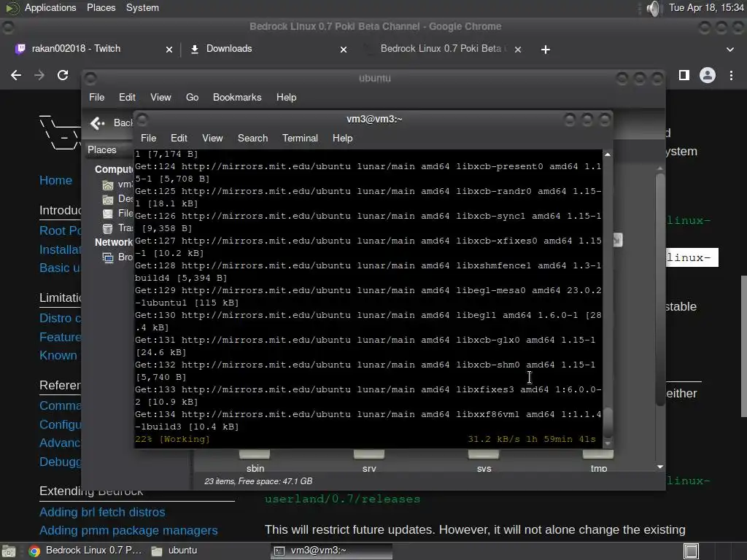Switch to ubuntu folder taskbar button
Viewport: 747px width, 560px height.
click(174, 551)
